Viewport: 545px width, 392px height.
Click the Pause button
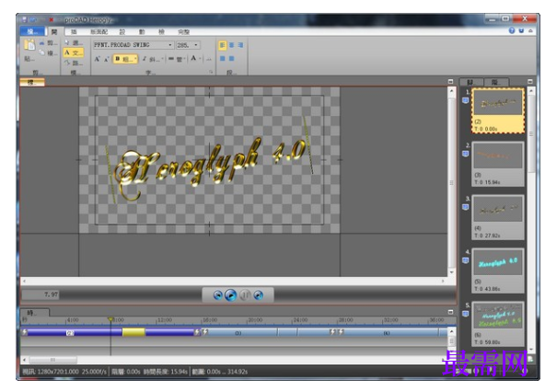point(245,295)
